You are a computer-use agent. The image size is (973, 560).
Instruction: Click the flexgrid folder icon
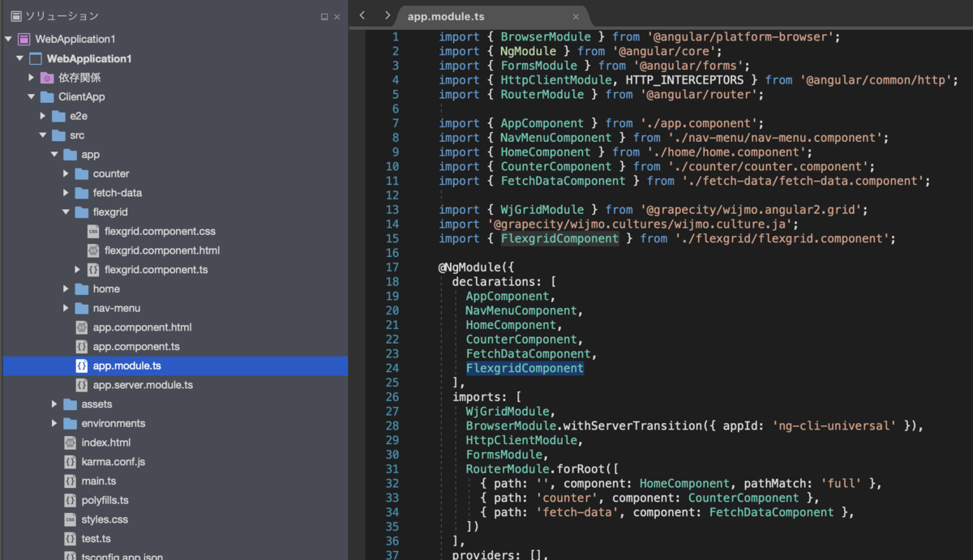[81, 212]
